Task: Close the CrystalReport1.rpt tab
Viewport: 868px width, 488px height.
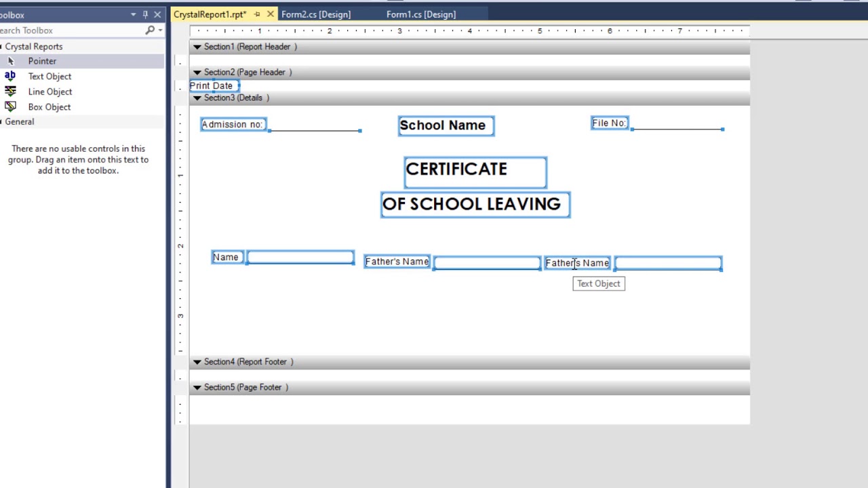Action: click(270, 14)
